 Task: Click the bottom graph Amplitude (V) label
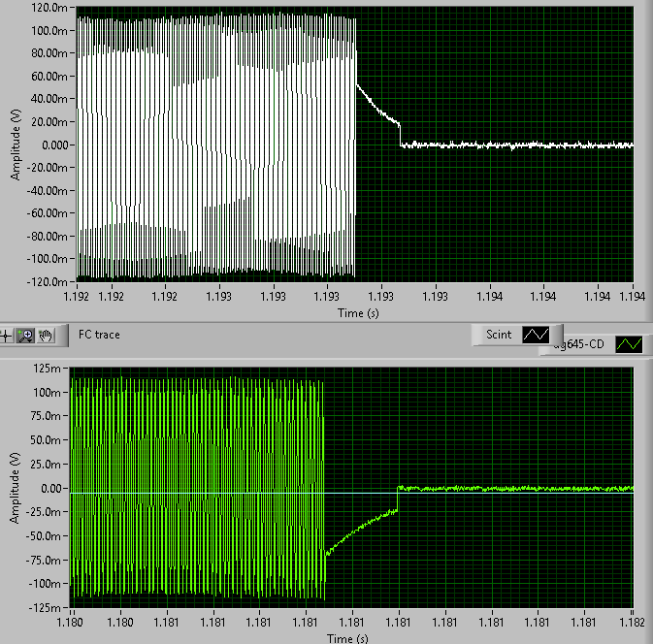pyautogui.click(x=15, y=488)
